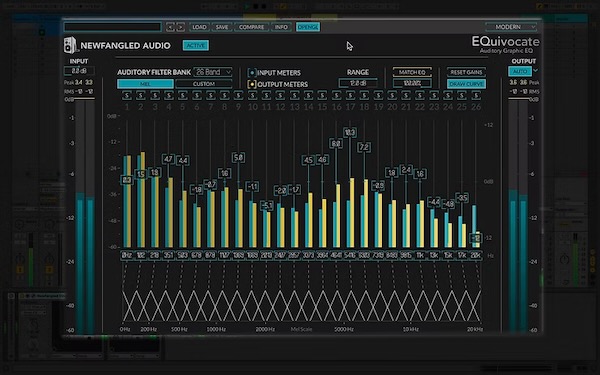Solo band 9 with its S button
The width and height of the screenshot is (600, 375).
click(238, 95)
